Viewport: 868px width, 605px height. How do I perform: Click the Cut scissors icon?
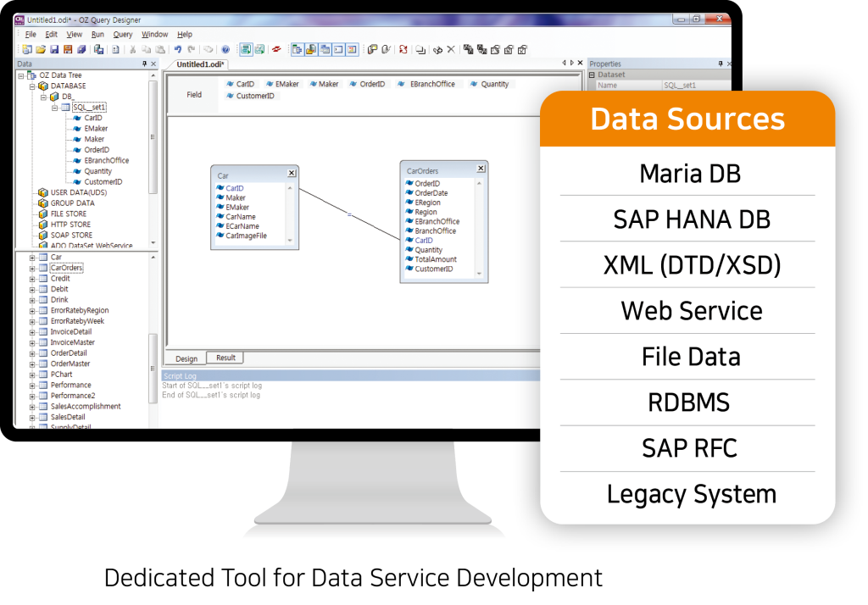133,49
